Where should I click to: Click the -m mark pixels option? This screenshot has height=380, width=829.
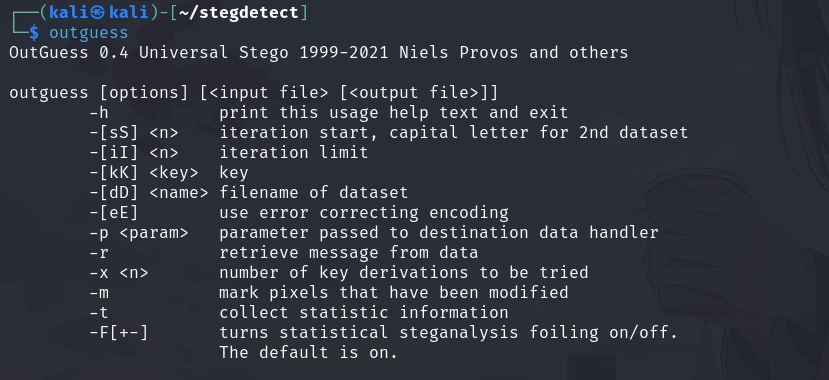(99, 293)
